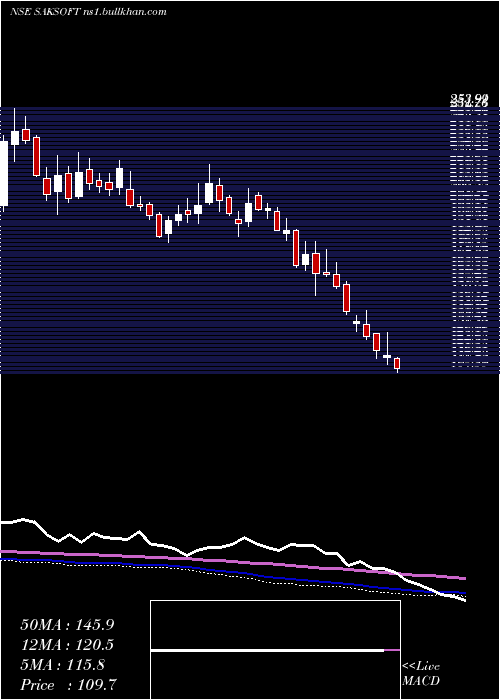Click the 12MA : 120.5 value
Screen dimensions: 500x700
pyautogui.click(x=67, y=645)
